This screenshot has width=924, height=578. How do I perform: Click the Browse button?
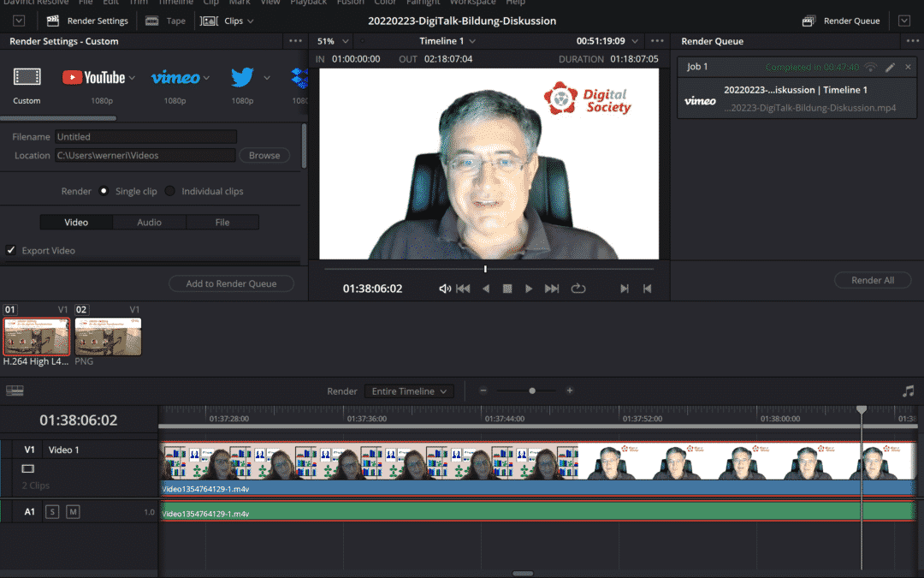[264, 155]
